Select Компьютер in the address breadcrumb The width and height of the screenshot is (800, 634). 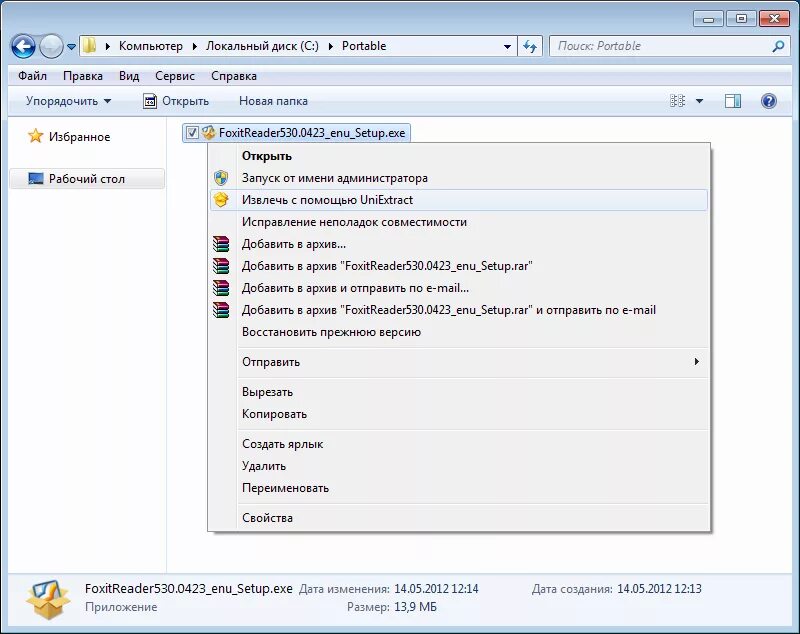click(x=151, y=46)
